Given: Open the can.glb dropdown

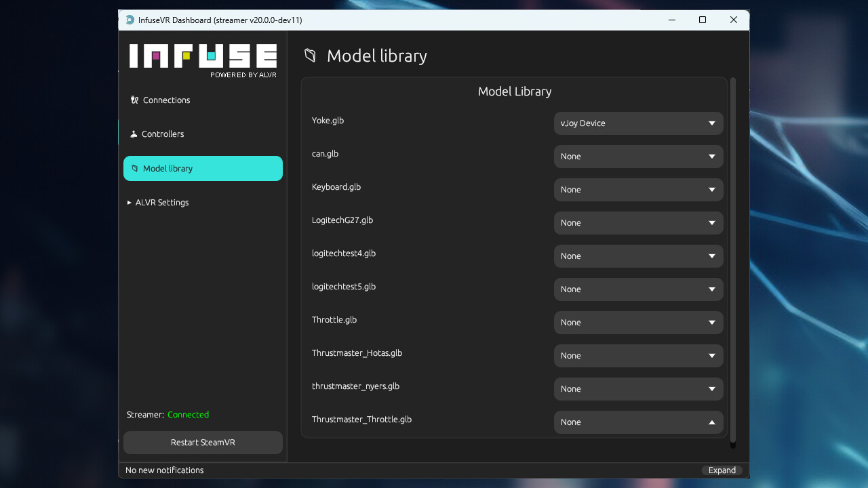Looking at the screenshot, I should (637, 156).
